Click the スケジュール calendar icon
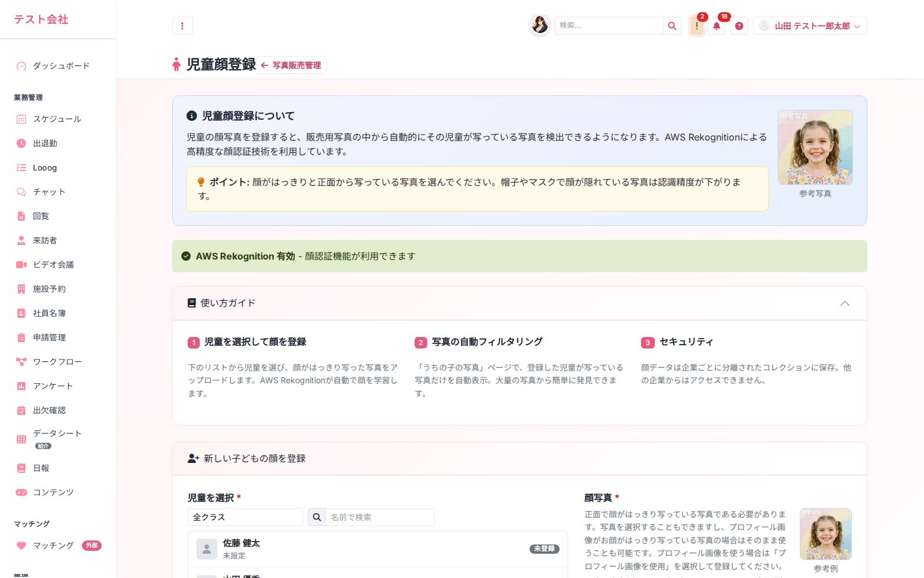The height and width of the screenshot is (578, 924). point(21,119)
